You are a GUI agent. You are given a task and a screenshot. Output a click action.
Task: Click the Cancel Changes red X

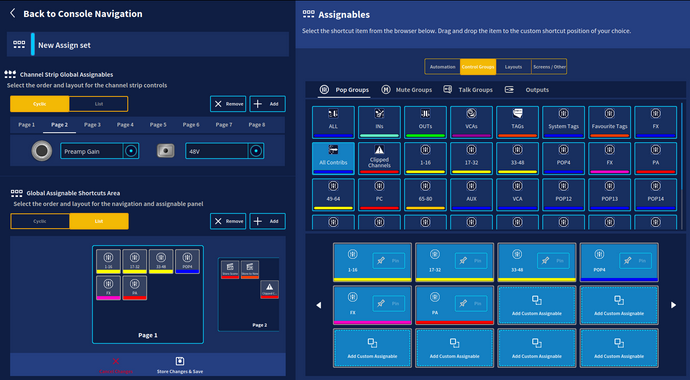[116, 362]
